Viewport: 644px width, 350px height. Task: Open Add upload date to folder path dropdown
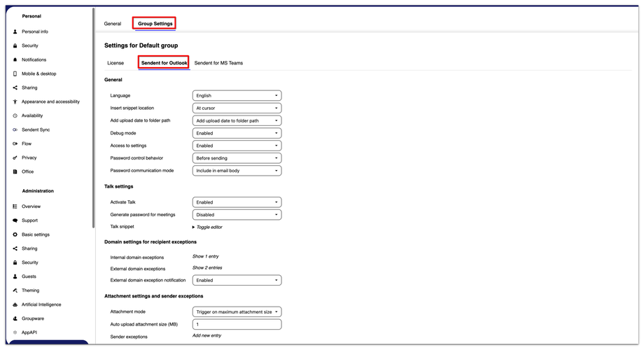point(237,120)
